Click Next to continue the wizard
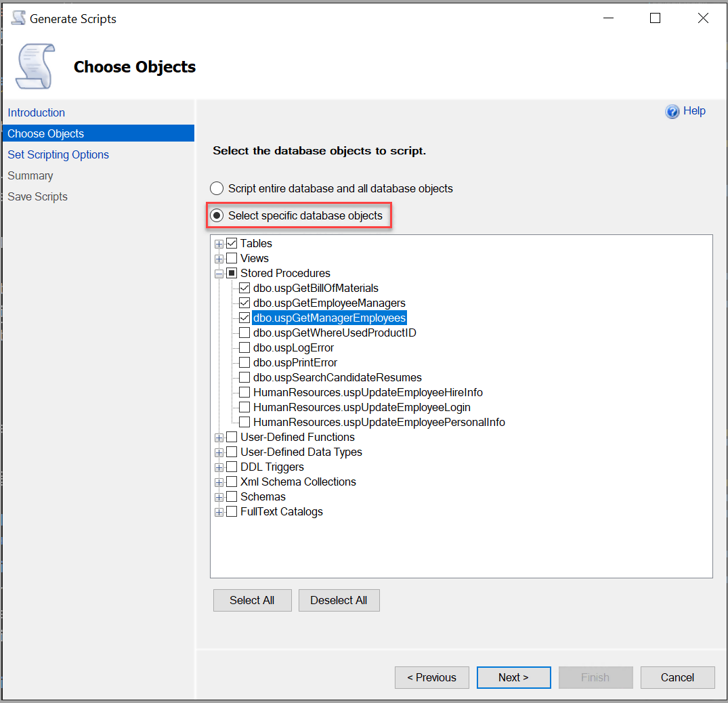The height and width of the screenshot is (703, 728). coord(513,677)
